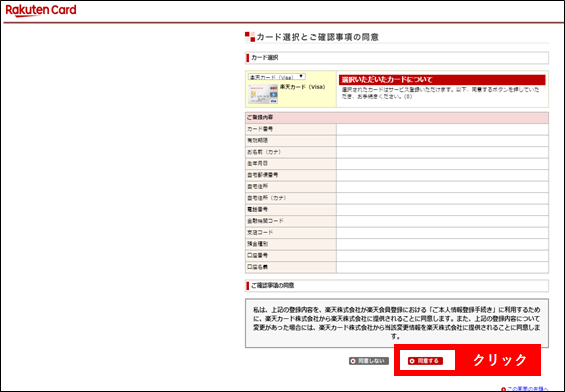
Task: Click the カード選択 section heading
Action: coord(264,58)
